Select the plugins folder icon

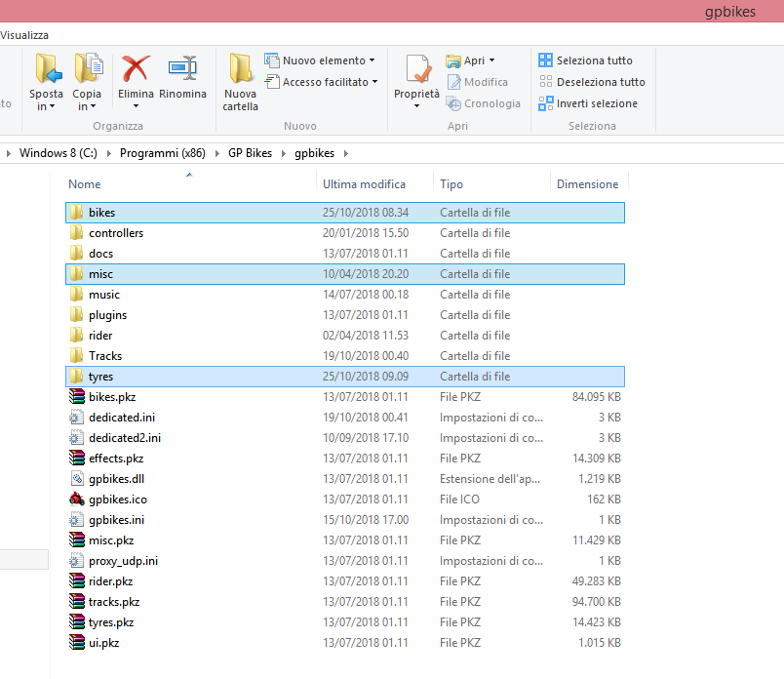[76, 315]
